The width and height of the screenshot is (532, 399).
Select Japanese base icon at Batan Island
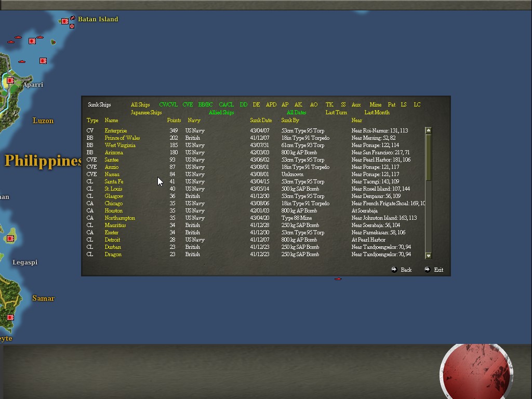(x=65, y=21)
